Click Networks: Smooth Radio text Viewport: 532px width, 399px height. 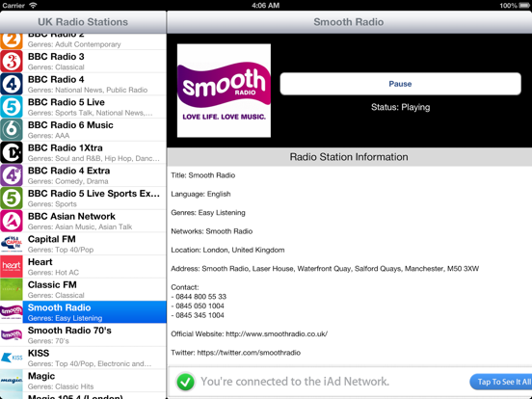point(212,231)
